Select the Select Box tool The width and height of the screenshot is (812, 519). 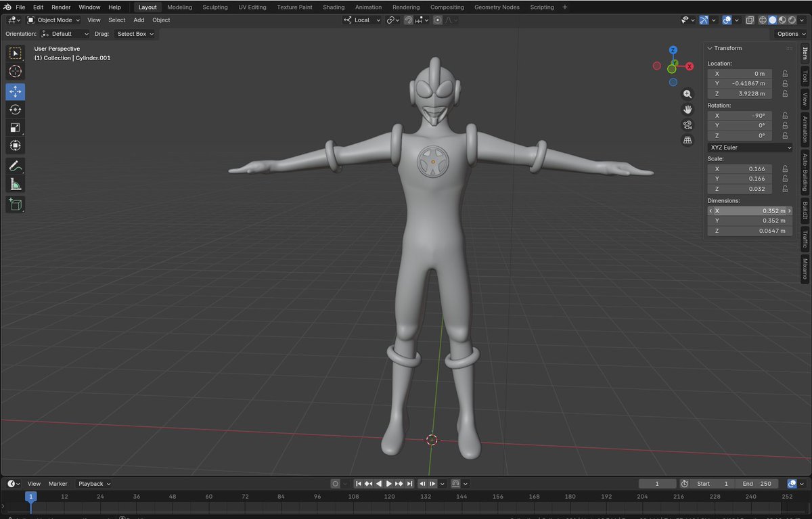coord(16,53)
